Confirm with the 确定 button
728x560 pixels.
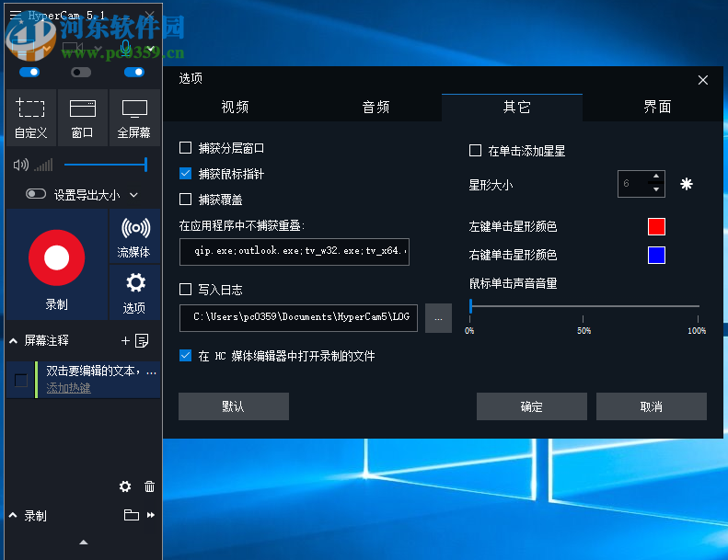pyautogui.click(x=532, y=406)
